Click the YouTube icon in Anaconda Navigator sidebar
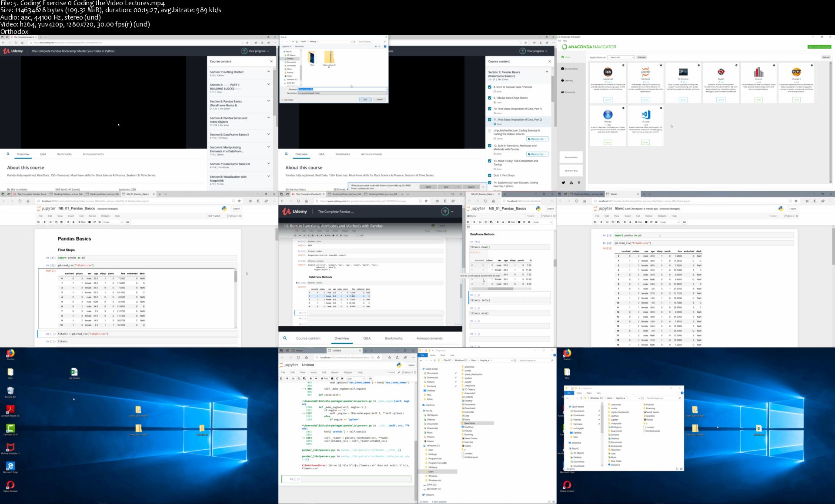 tap(571, 182)
